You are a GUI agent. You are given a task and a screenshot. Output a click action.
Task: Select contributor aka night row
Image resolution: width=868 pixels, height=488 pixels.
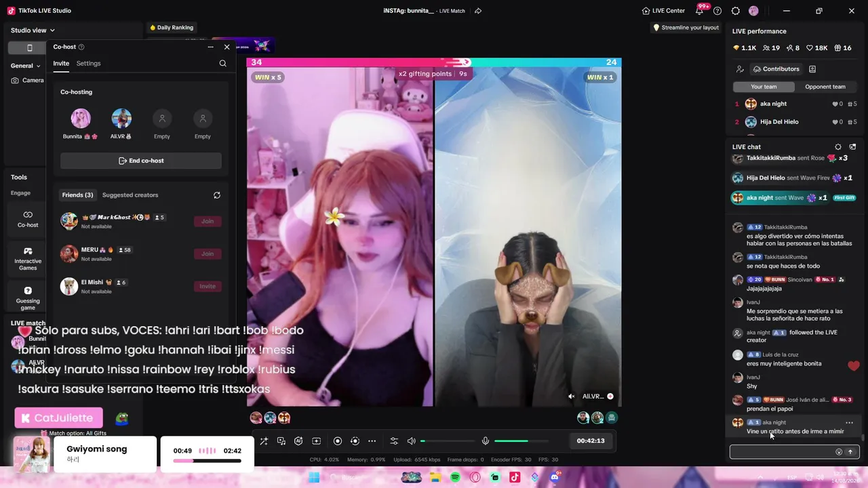pos(796,104)
